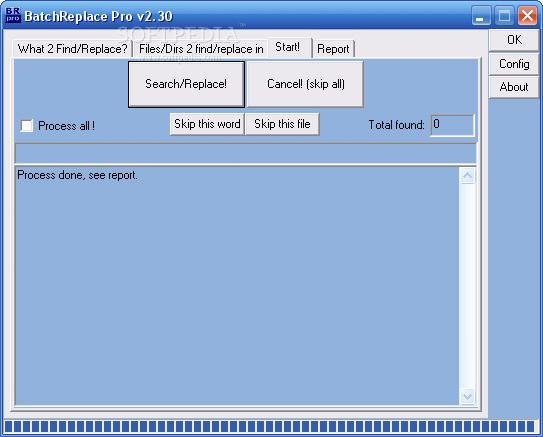Click the Total found value field
543x437 pixels.
coord(452,125)
